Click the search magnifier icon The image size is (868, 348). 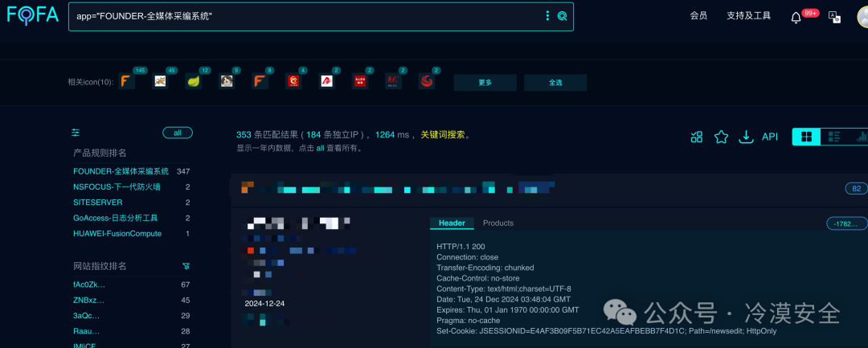(562, 16)
